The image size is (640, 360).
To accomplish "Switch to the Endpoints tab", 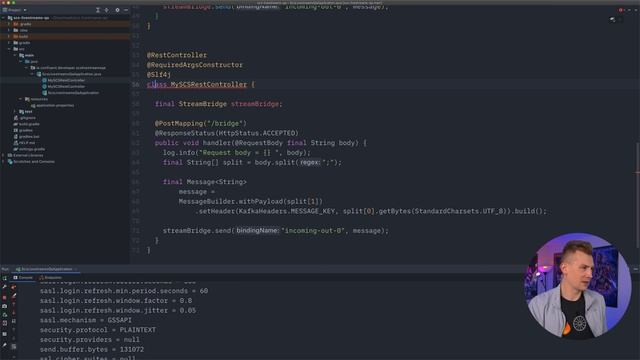I will (x=51, y=278).
